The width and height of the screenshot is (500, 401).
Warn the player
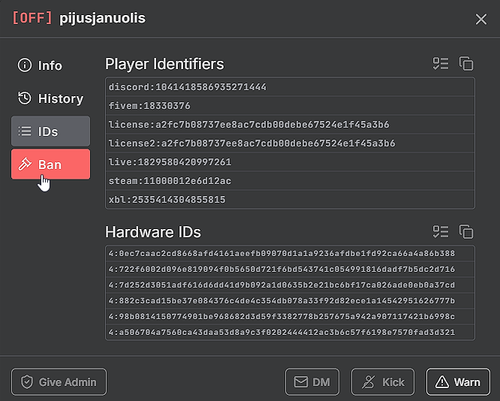click(x=458, y=382)
